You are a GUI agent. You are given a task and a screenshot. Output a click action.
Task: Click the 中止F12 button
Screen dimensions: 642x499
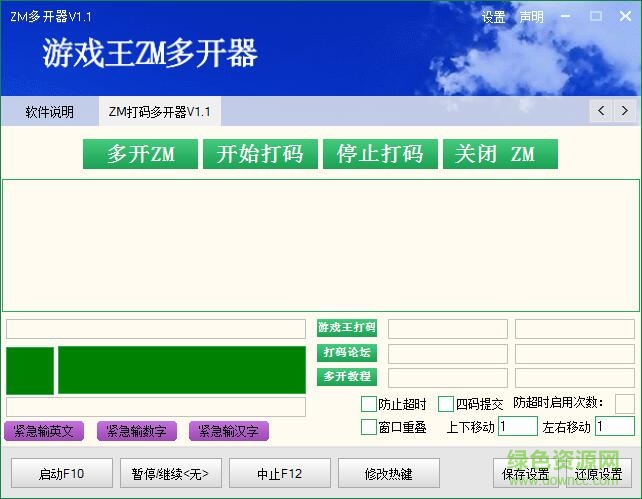(280, 473)
